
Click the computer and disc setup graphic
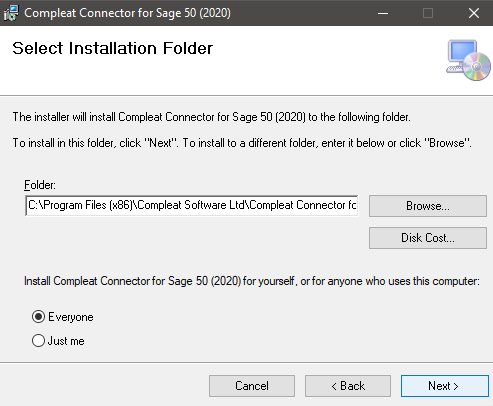coord(468,60)
